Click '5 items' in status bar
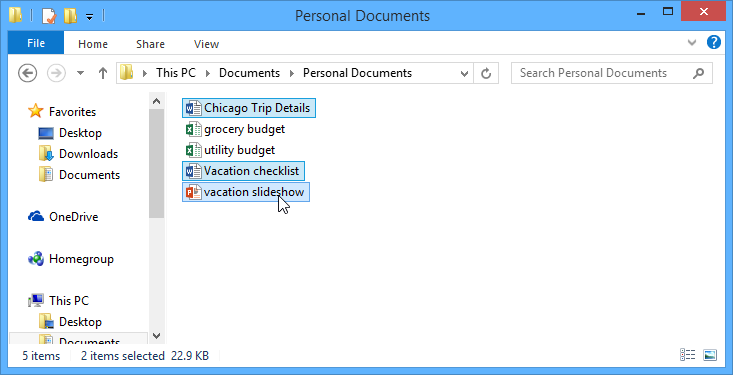The image size is (733, 375). pos(41,356)
